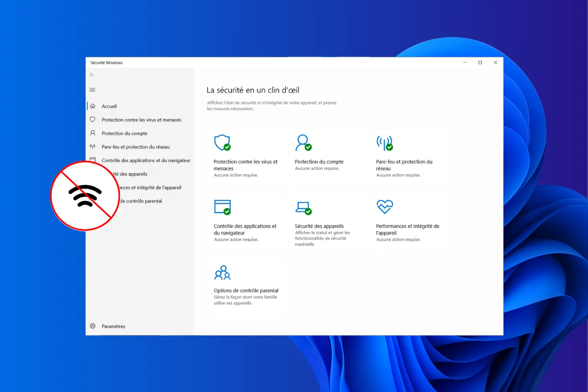Click the person icon for Protection du compte

pos(303,142)
